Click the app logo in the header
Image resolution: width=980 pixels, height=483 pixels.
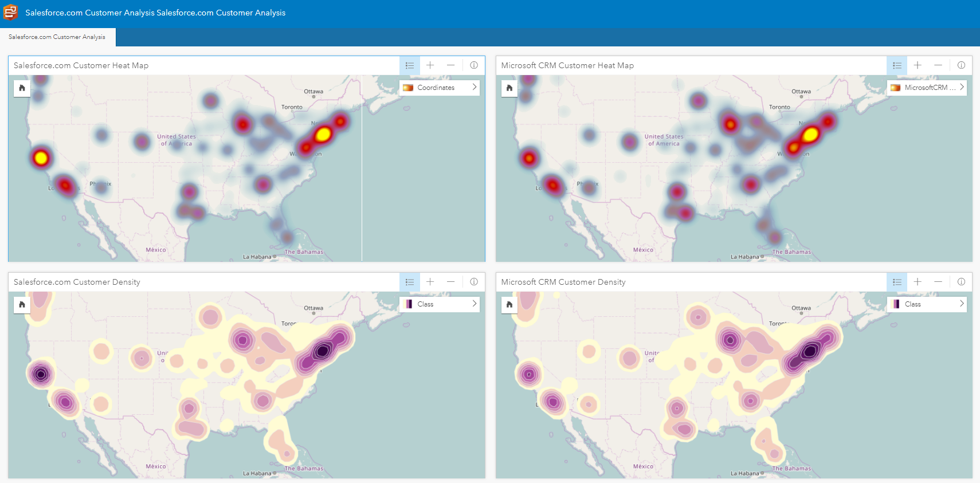[11, 12]
